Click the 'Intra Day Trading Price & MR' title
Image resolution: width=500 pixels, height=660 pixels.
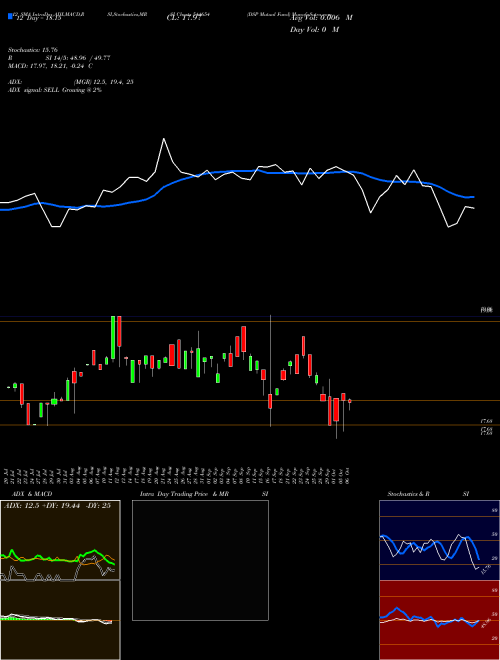[x=184, y=494]
